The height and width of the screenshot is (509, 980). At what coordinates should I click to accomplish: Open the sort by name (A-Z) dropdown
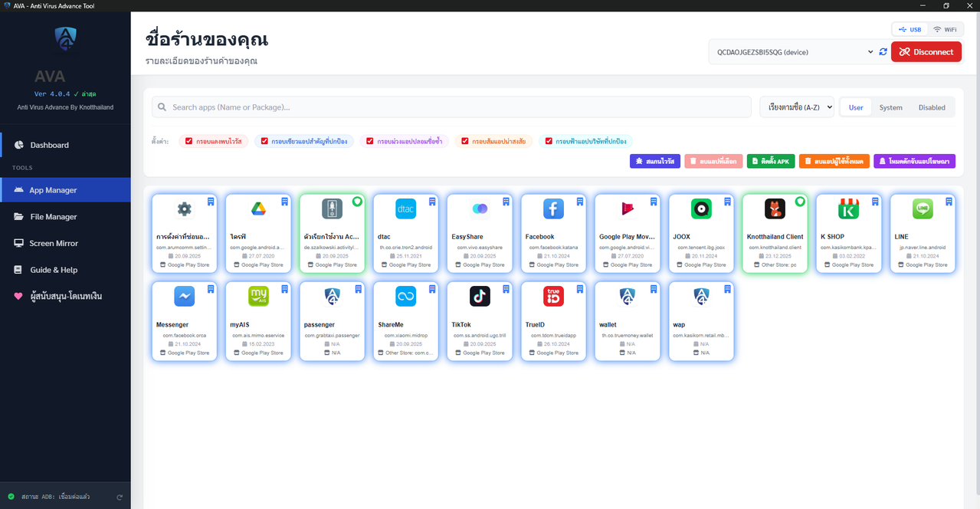pyautogui.click(x=797, y=107)
